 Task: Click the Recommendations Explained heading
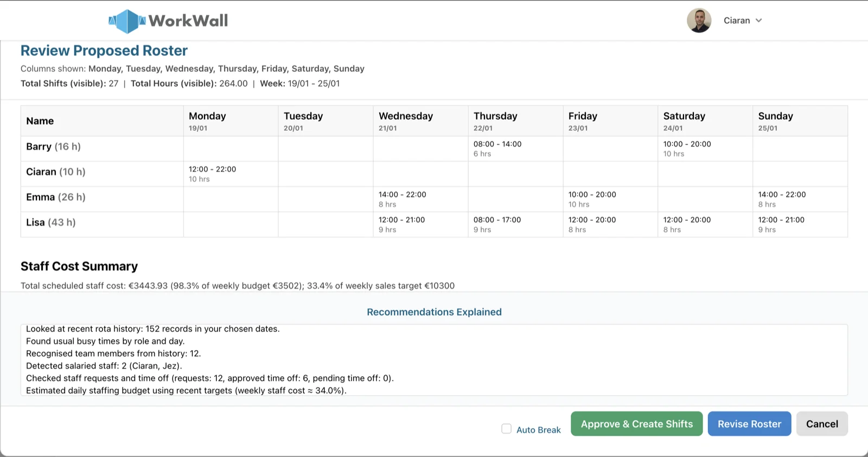pos(434,312)
